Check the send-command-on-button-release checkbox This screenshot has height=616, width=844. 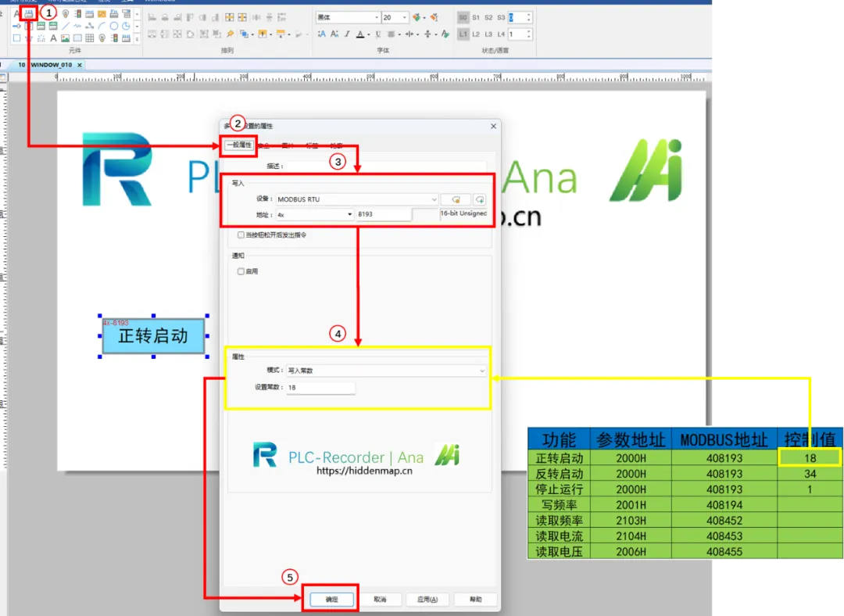(241, 235)
